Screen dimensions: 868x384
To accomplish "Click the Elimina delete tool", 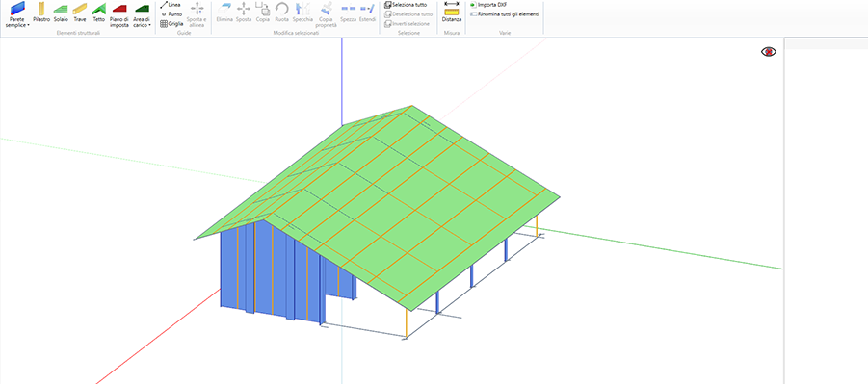I will (x=224, y=13).
